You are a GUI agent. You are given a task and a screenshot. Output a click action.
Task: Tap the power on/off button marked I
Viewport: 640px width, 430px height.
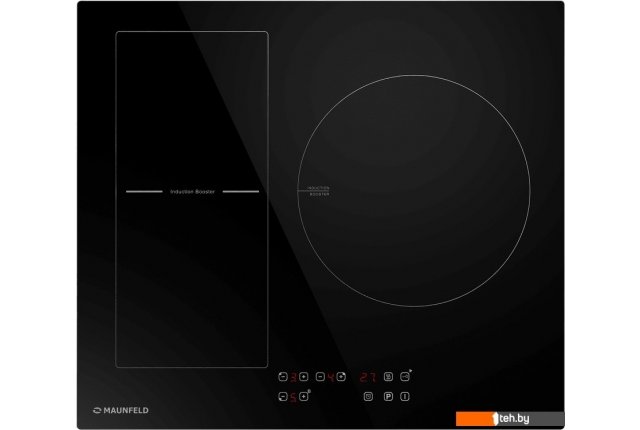(406, 397)
